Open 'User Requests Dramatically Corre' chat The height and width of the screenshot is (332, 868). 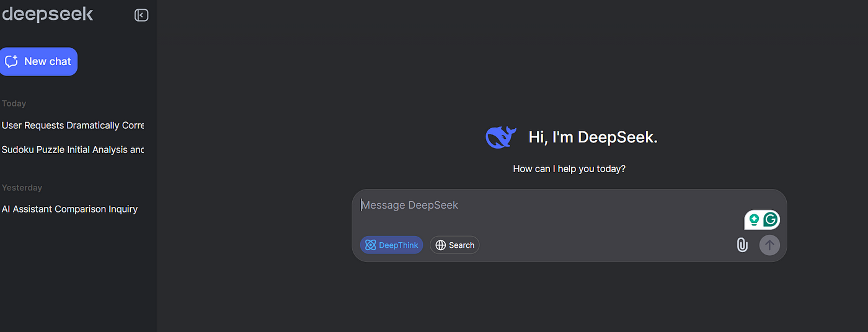click(x=73, y=125)
